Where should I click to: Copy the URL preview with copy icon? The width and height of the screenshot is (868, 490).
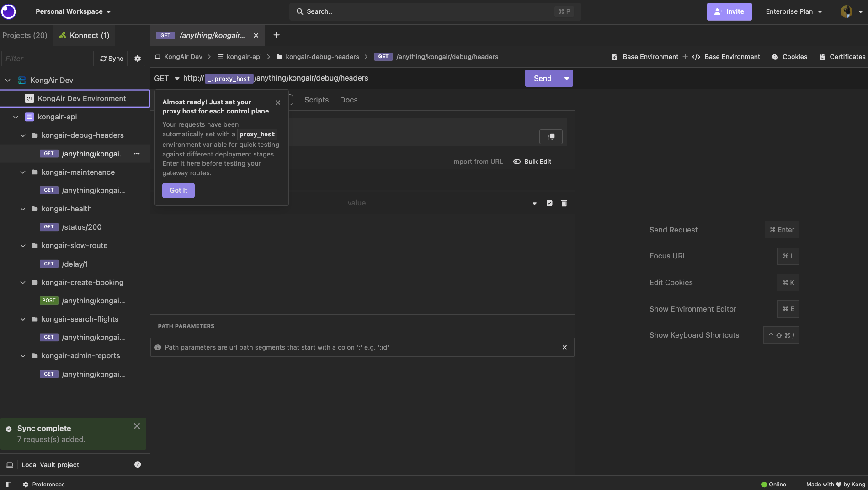[x=551, y=137]
